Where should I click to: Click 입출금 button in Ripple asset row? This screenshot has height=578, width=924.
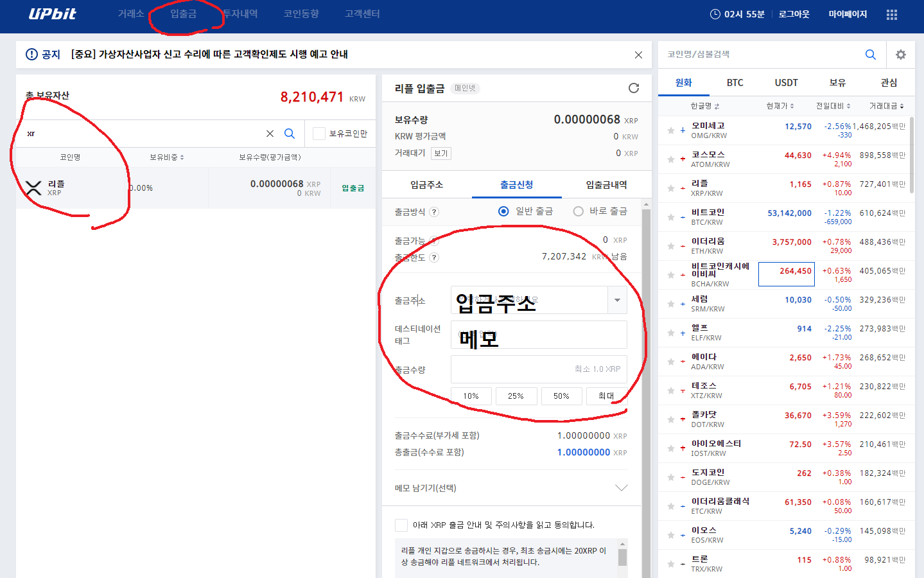353,188
